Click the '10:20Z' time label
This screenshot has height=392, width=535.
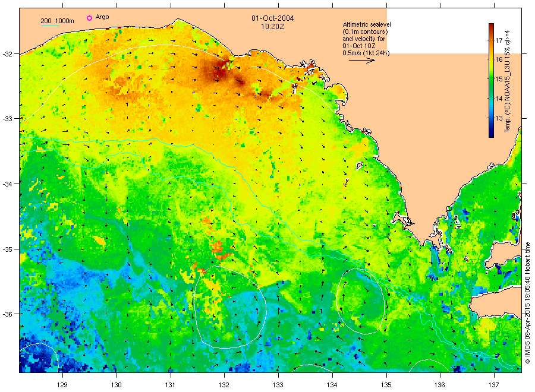coord(273,26)
